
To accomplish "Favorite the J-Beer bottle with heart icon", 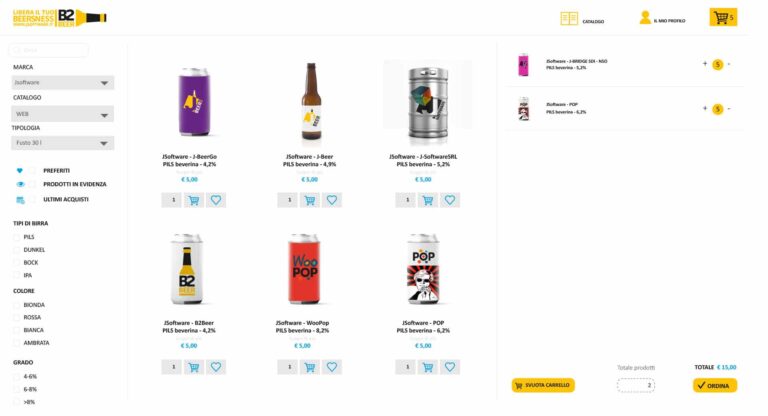I will (x=332, y=200).
